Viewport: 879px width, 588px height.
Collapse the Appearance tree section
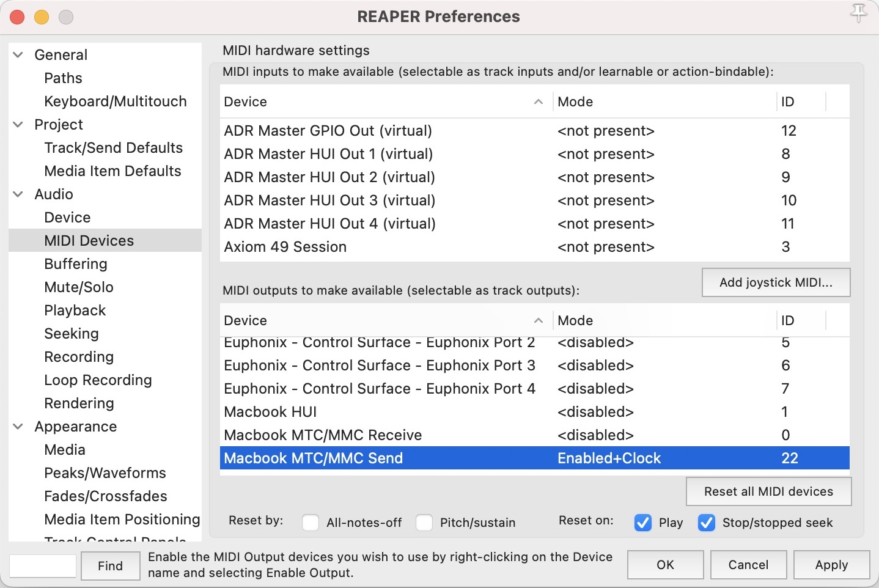click(x=18, y=427)
